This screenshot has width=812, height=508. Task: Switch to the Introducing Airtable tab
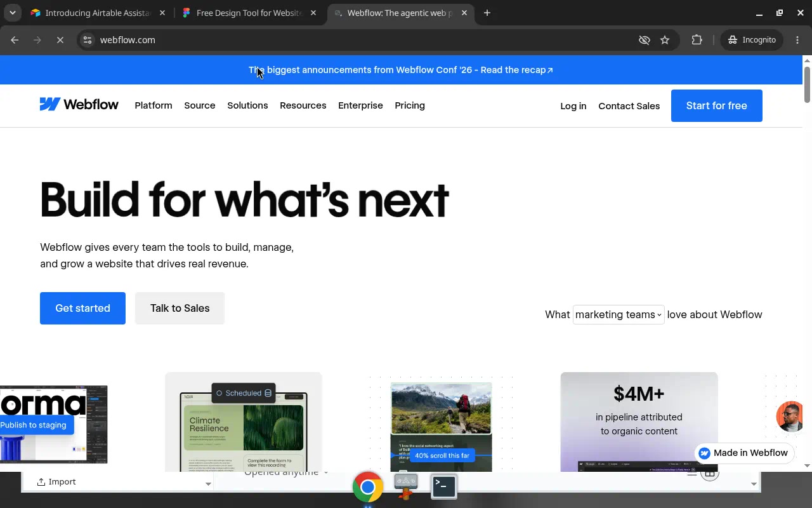click(98, 13)
